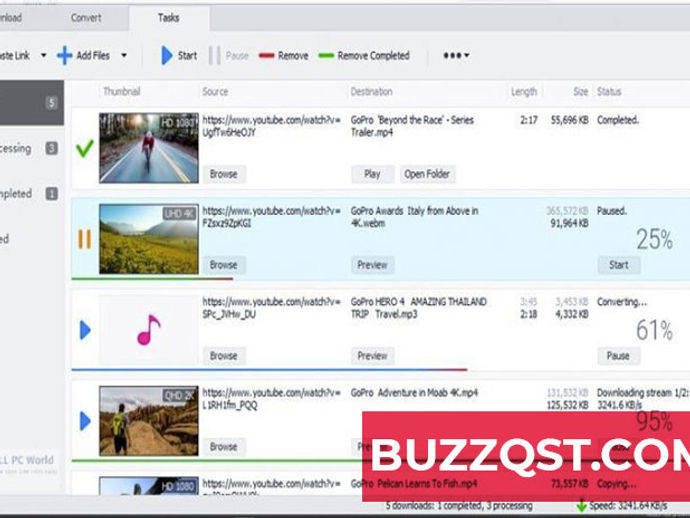Click the URL ending UgfTw6HeOJY
This screenshot has height=518, width=690.
[272, 126]
